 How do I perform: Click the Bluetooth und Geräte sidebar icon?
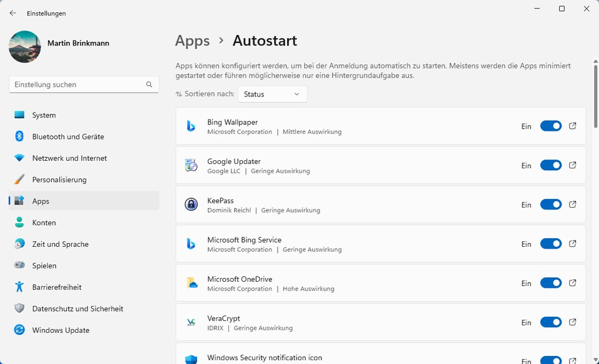coord(21,136)
